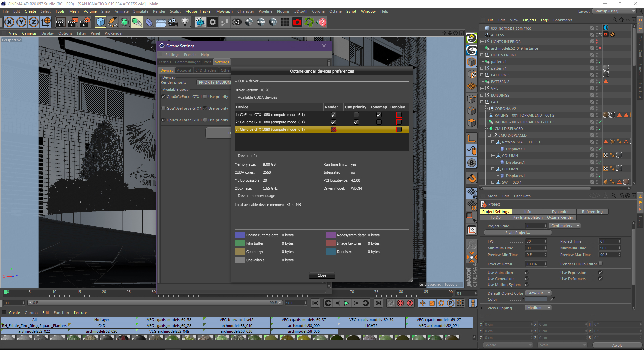Select the Texture mode checkerboard cube icon
This screenshot has height=350, width=644.
[472, 74]
